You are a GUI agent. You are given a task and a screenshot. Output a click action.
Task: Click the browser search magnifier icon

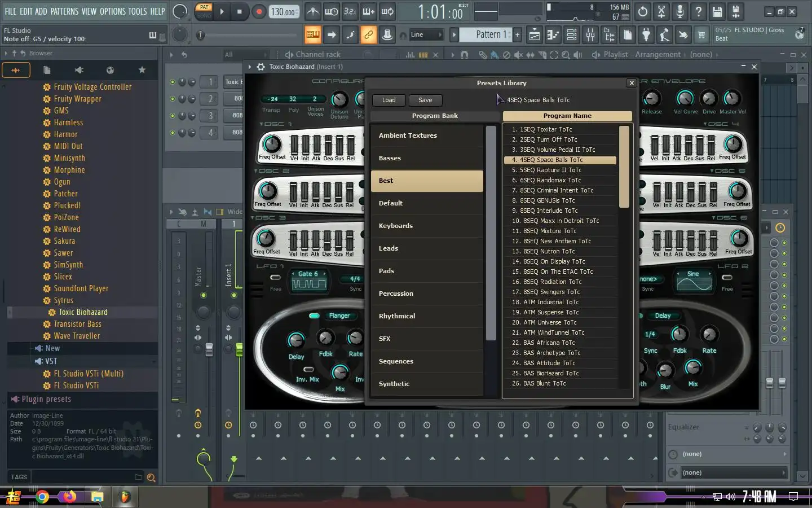click(x=151, y=478)
